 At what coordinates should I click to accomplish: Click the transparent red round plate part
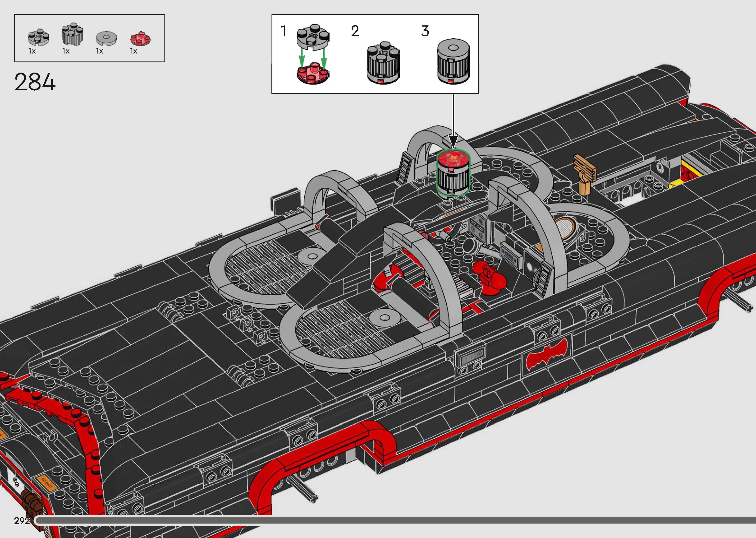(x=140, y=38)
